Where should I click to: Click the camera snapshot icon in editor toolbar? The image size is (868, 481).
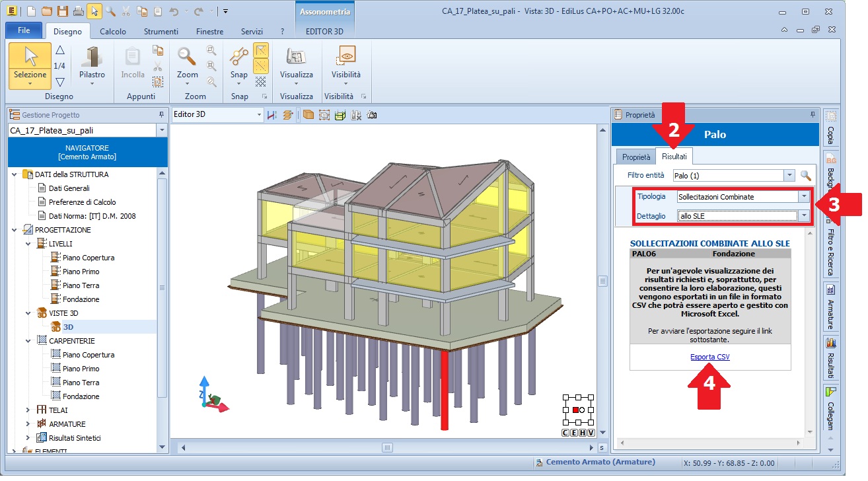click(x=372, y=115)
